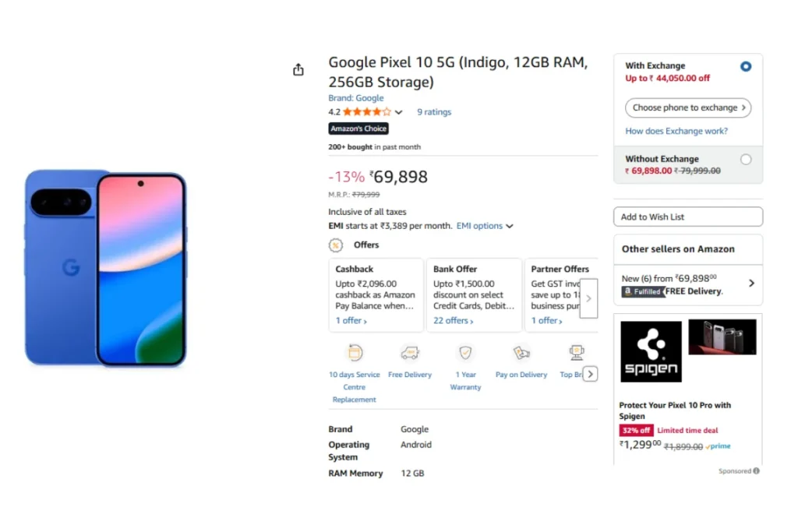Open the Bank Offer card
Image resolution: width=798 pixels, height=532 pixels.
click(474, 295)
